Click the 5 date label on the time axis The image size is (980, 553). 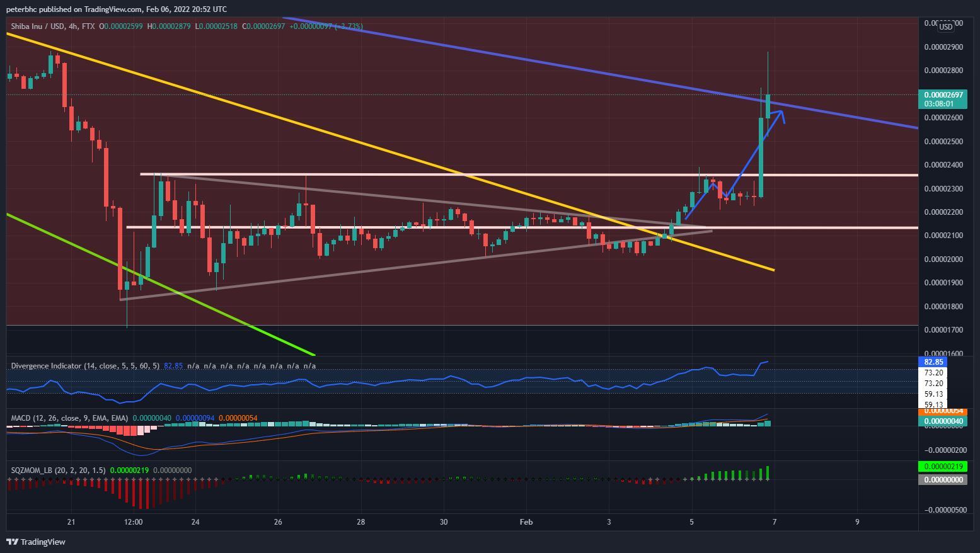(691, 522)
